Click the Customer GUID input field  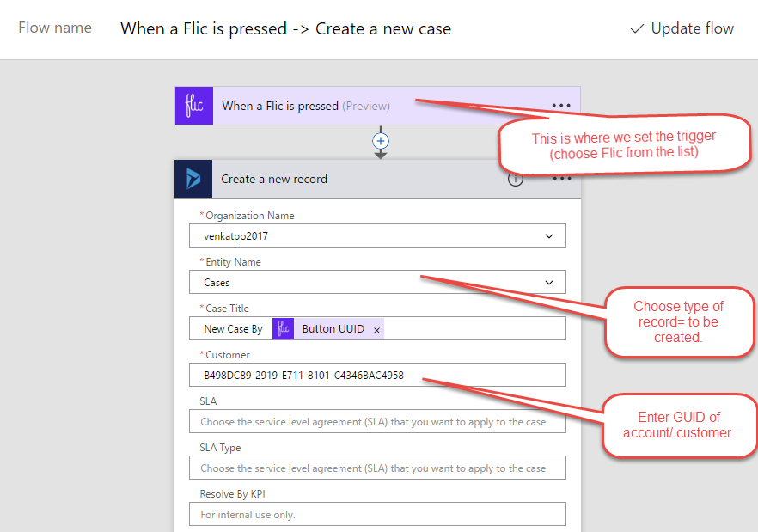click(x=377, y=375)
